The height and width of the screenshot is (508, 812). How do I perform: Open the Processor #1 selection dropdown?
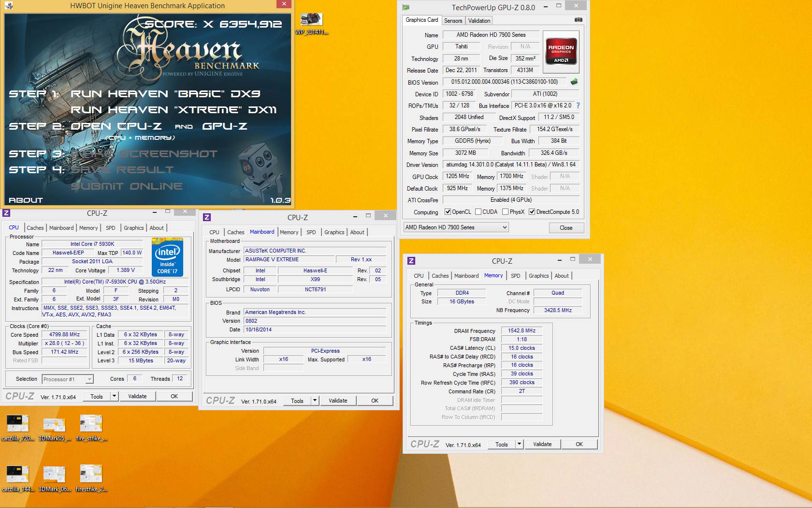click(67, 379)
